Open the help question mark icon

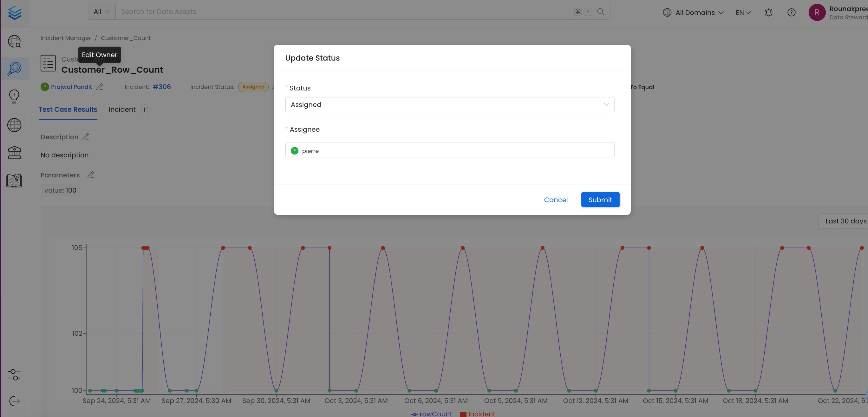tap(791, 12)
